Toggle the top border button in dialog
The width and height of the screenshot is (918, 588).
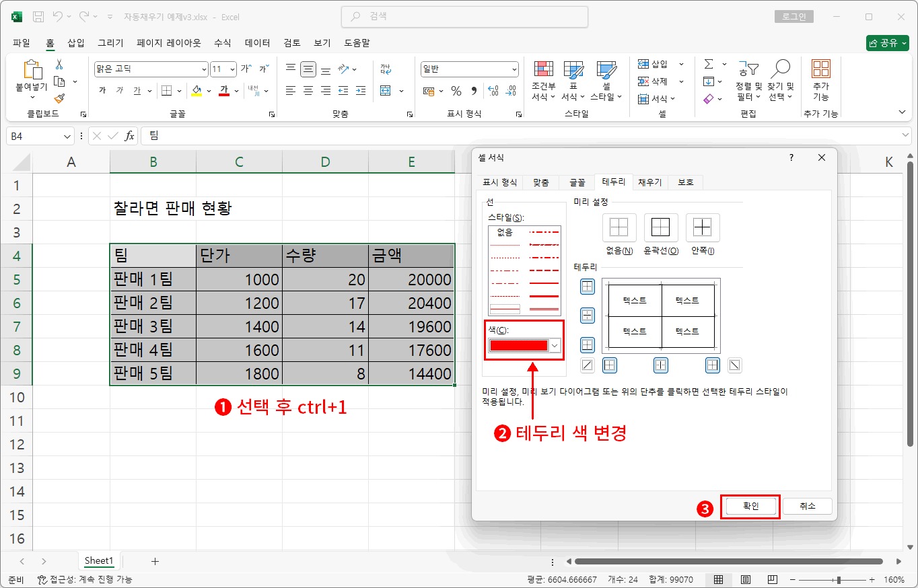tap(588, 287)
